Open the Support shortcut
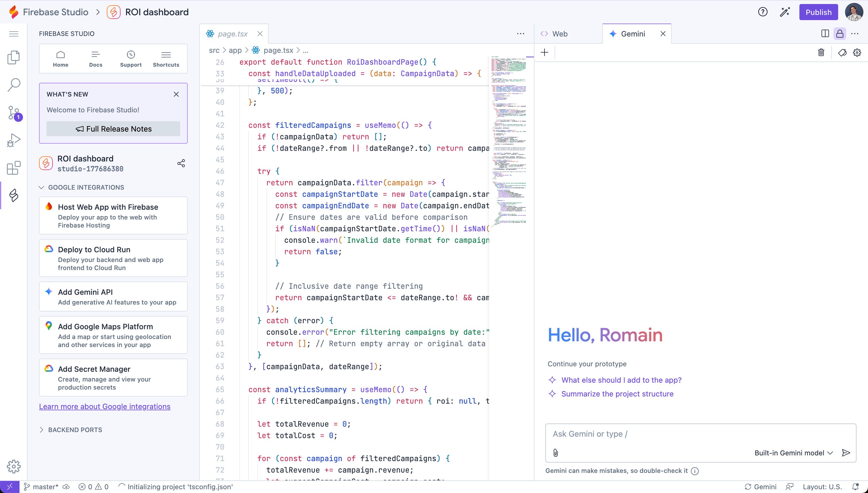This screenshot has height=493, width=868. pos(131,59)
